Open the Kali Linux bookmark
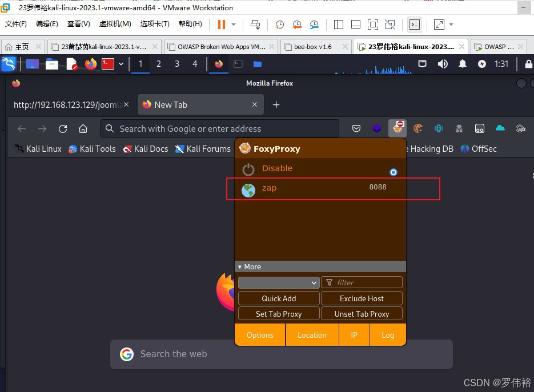The width and height of the screenshot is (534, 392). click(38, 149)
